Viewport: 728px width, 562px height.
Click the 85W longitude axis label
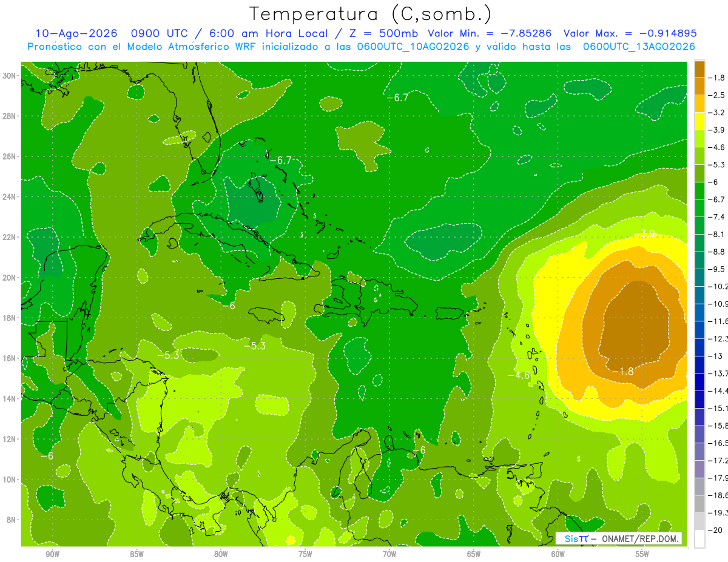(136, 554)
